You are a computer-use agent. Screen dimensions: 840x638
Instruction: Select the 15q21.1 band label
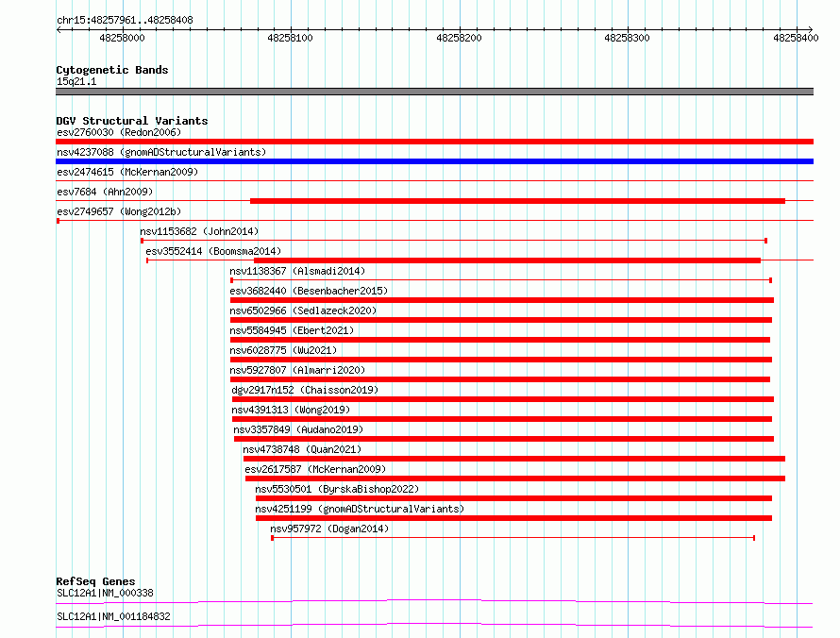pyautogui.click(x=76, y=81)
